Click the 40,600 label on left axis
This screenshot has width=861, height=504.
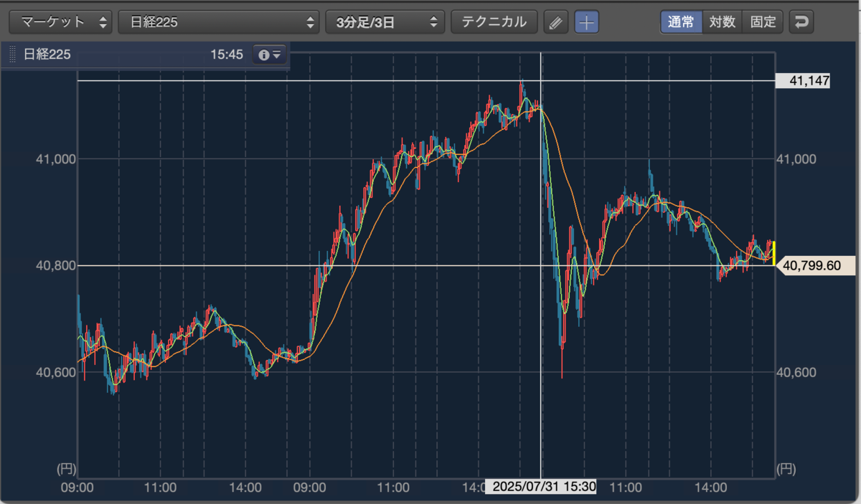(x=55, y=372)
